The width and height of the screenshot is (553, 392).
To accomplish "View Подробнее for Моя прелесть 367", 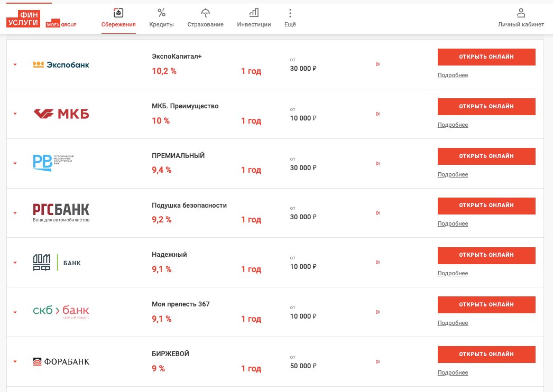I will [x=453, y=323].
